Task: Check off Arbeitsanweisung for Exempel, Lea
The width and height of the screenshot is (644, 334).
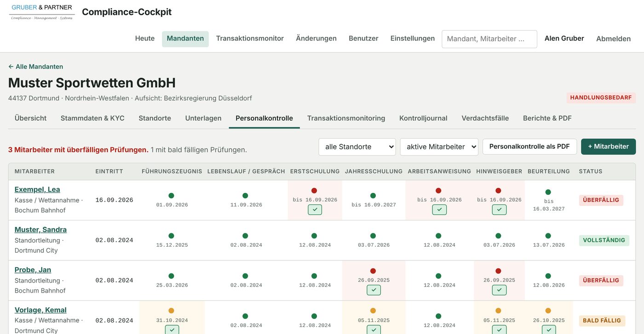Action: pos(439,209)
